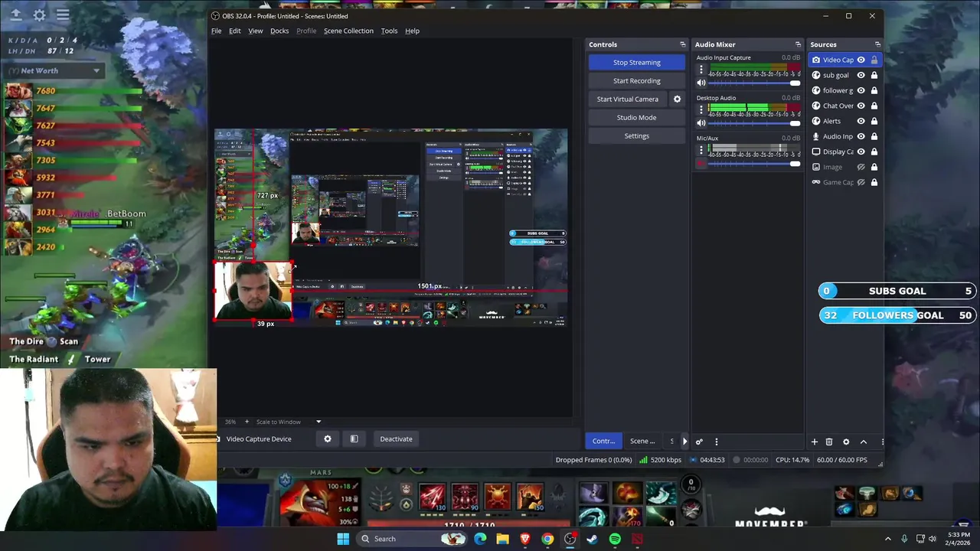Show the Game Capture source
Image resolution: width=980 pixels, height=551 pixels.
coord(861,182)
